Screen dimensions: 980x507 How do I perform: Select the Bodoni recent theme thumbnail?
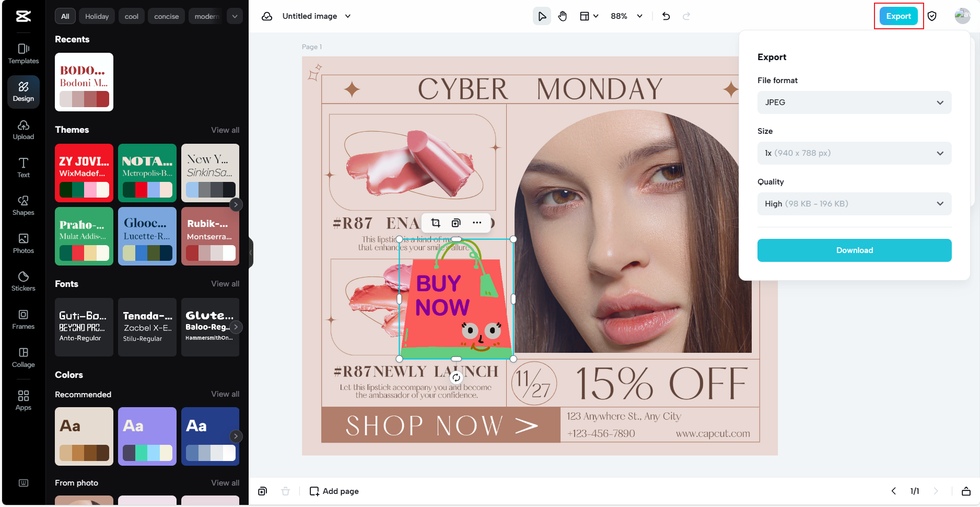point(84,82)
